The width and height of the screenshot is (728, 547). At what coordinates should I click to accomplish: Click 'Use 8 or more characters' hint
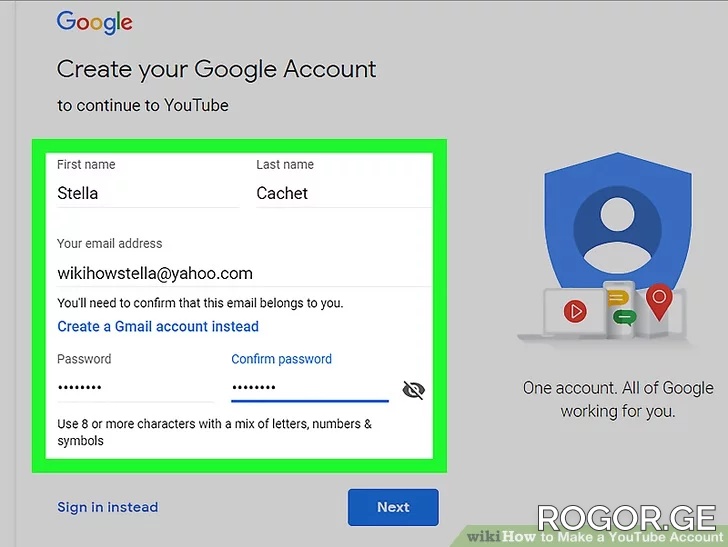[214, 432]
